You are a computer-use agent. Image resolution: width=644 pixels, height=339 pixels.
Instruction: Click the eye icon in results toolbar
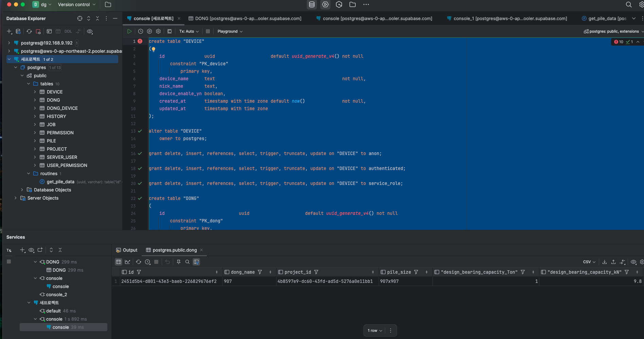click(x=633, y=262)
